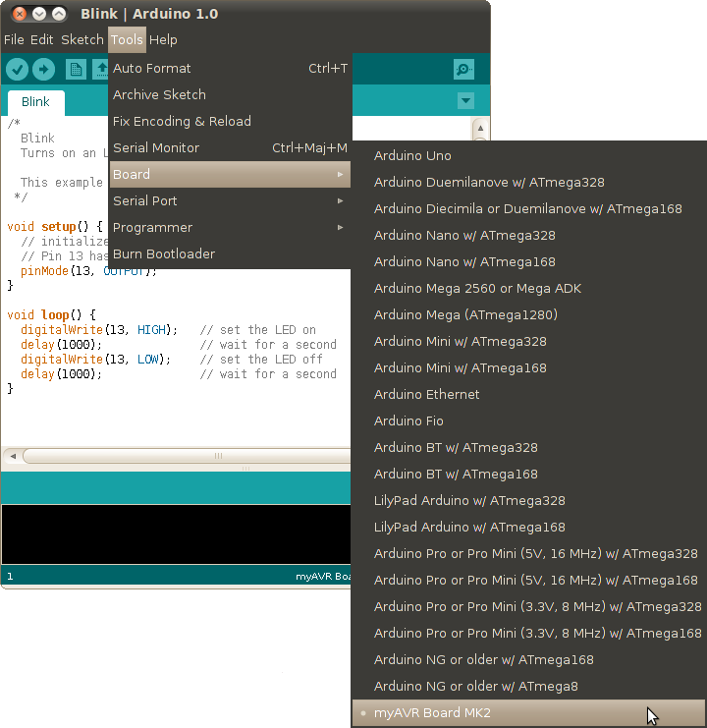
Task: Choose Auto Format from Tools menu
Action: (x=230, y=68)
